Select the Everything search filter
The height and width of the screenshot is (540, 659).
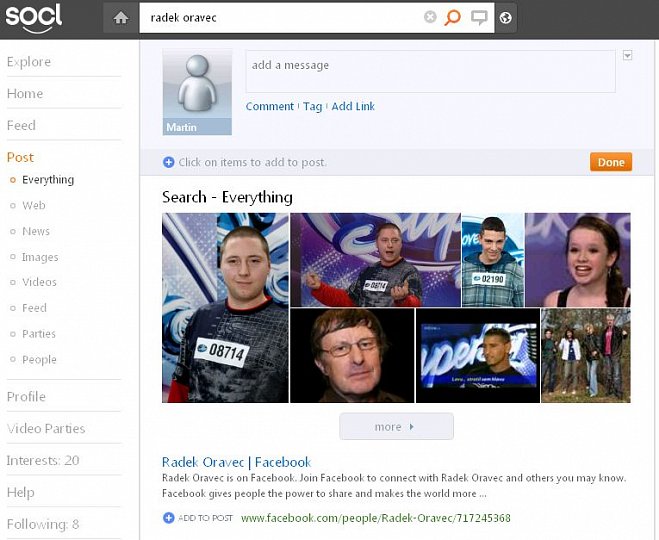tap(48, 180)
